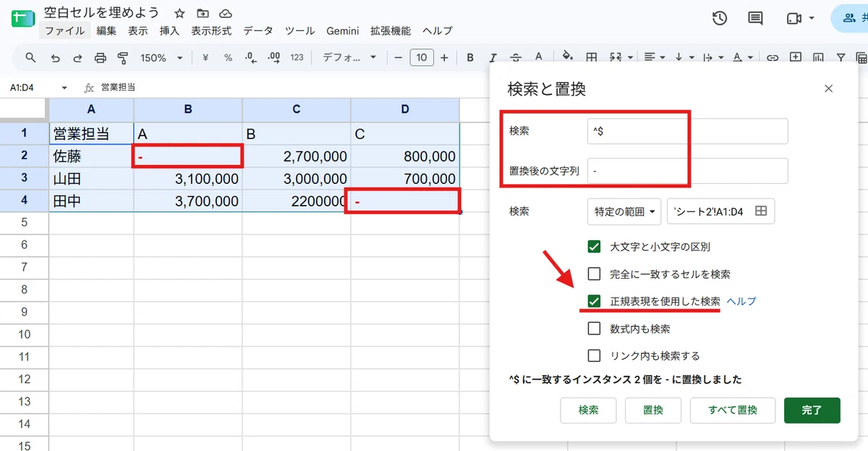
Task: Enable 数式内も検索 checkbox
Action: click(x=594, y=329)
